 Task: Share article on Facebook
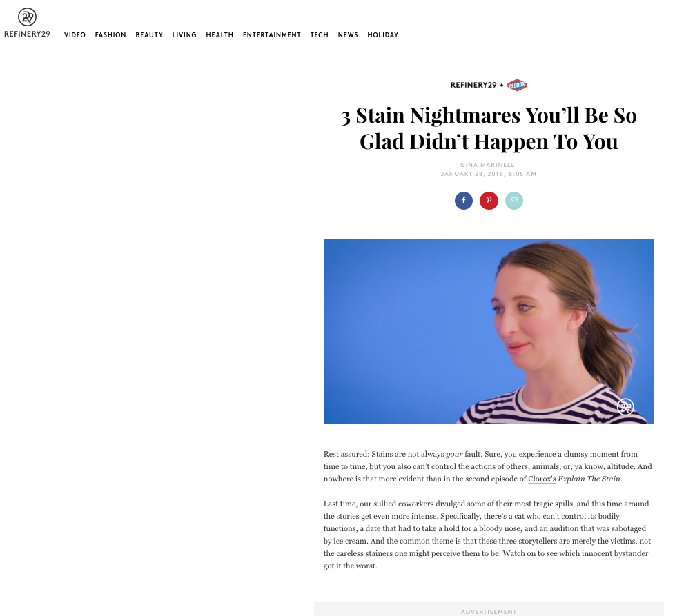[464, 201]
